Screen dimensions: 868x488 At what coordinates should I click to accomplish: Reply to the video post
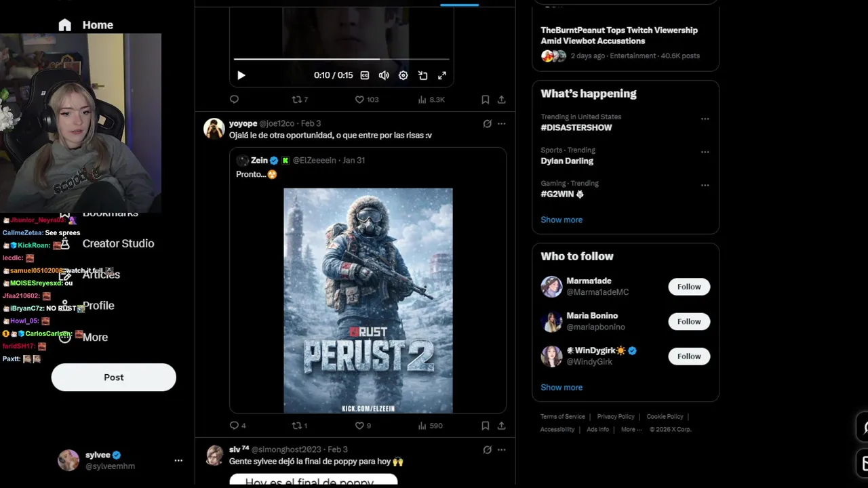click(234, 100)
